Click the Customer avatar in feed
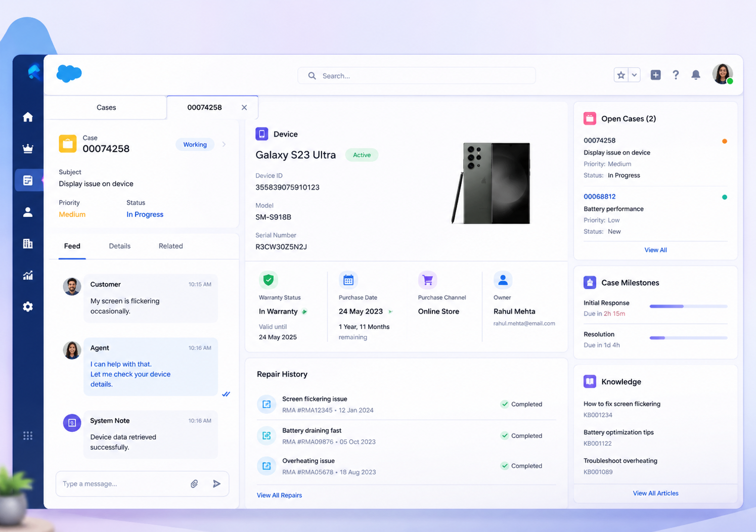 [72, 286]
